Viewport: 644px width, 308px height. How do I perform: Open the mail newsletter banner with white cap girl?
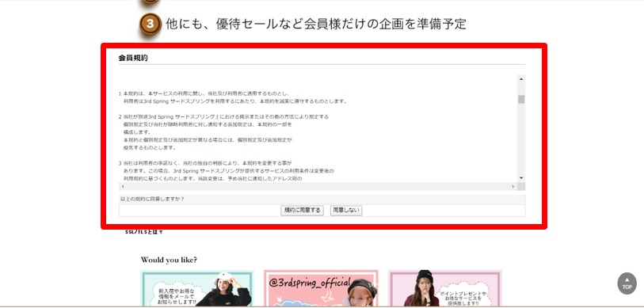click(x=197, y=288)
